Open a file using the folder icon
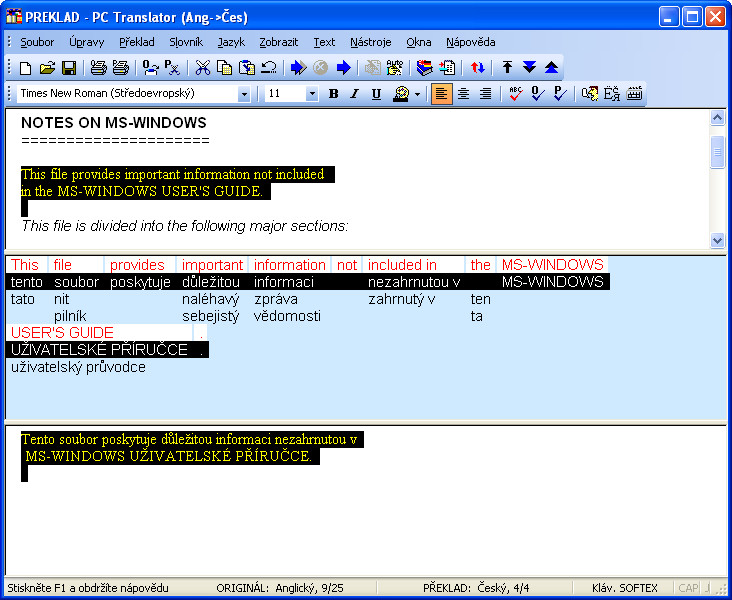 point(47,68)
